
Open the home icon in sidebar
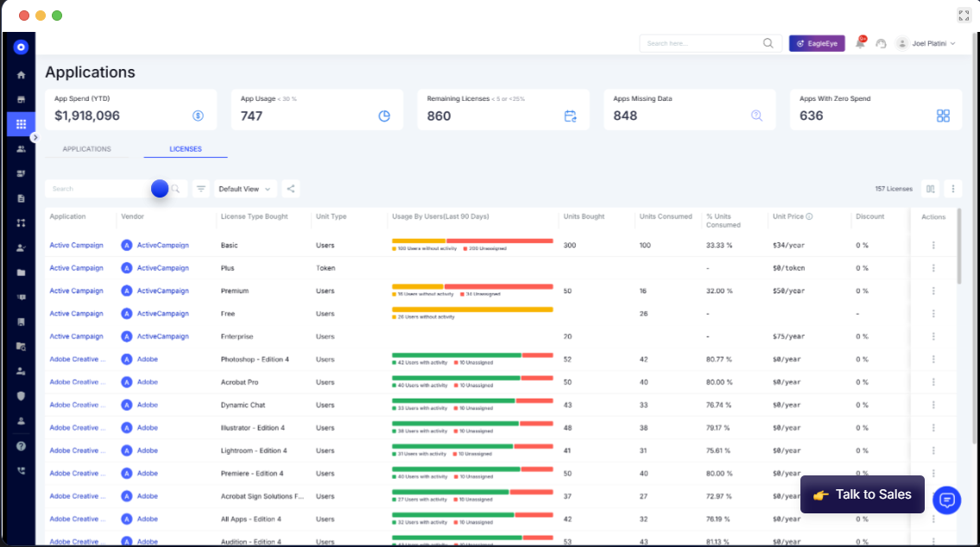(21, 75)
